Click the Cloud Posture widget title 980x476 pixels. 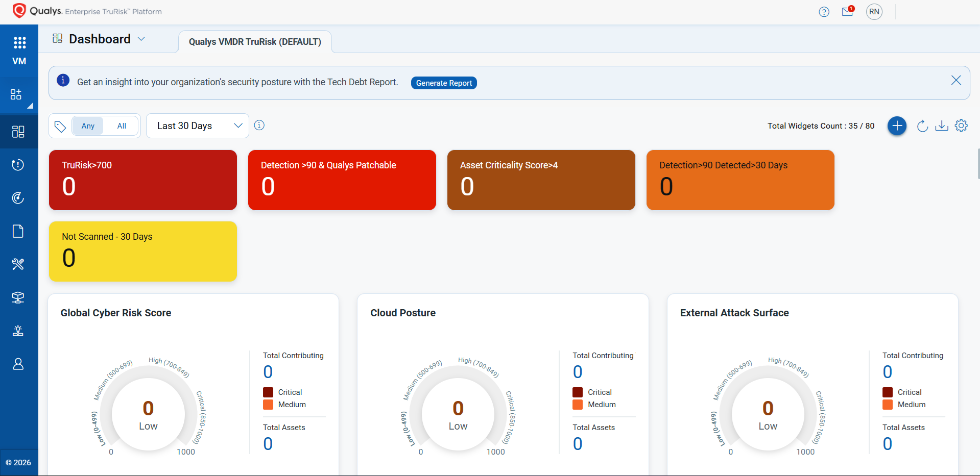click(403, 313)
